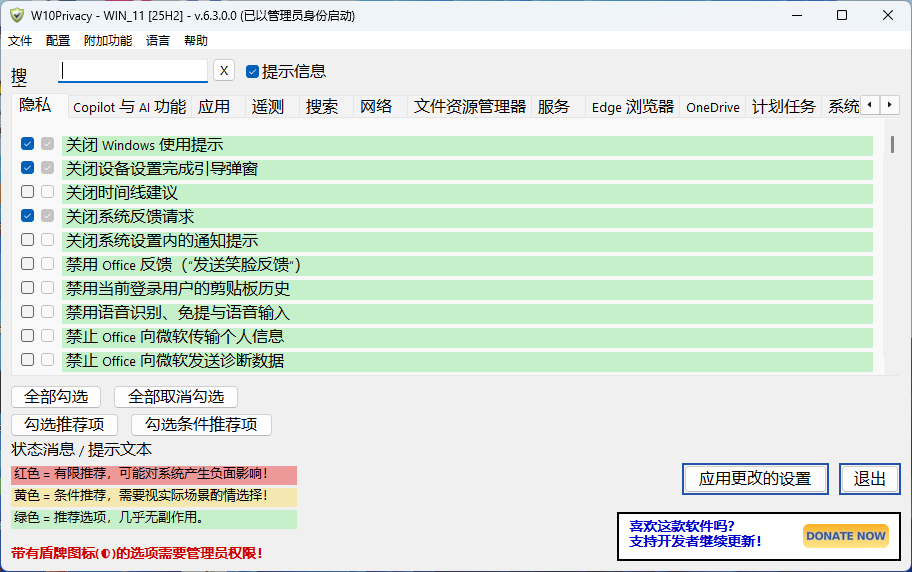Image resolution: width=912 pixels, height=572 pixels.
Task: Switch to the 文件资源管理器 tab
Action: (469, 107)
